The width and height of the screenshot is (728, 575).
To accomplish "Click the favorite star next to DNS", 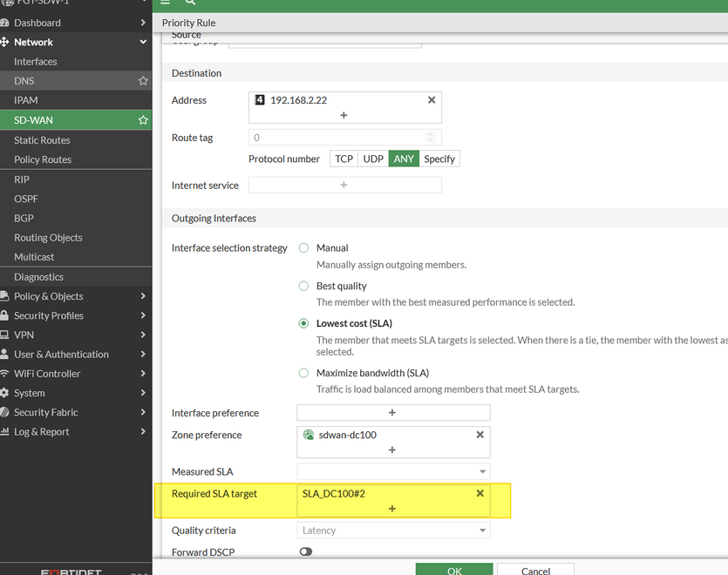I will pyautogui.click(x=143, y=81).
